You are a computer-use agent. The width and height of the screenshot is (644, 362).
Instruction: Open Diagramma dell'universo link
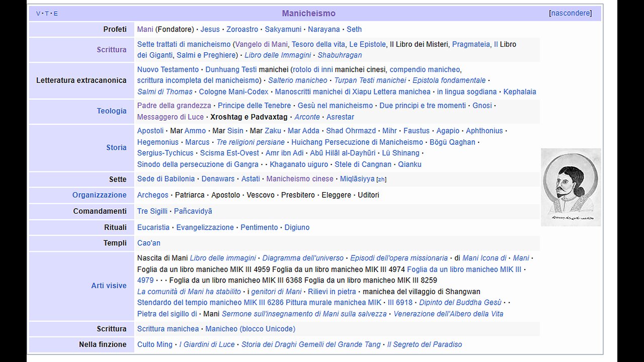tap(303, 258)
